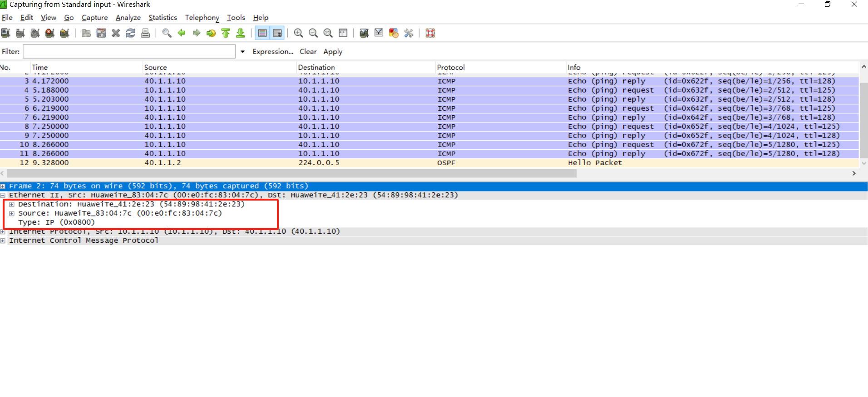Go to packet number icon
The height and width of the screenshot is (397, 868).
pyautogui.click(x=211, y=33)
